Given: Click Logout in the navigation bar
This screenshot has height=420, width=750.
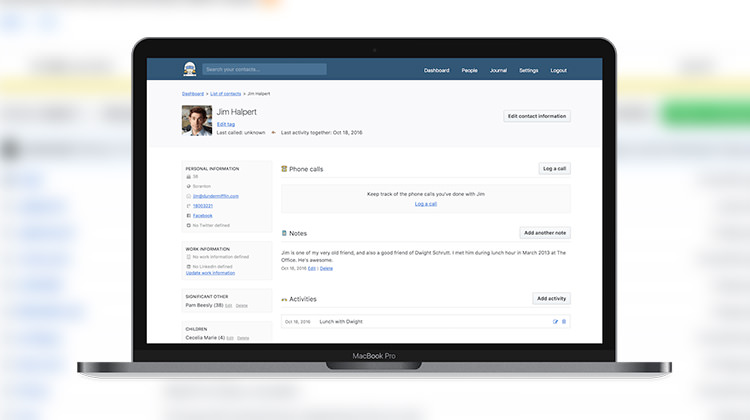Looking at the screenshot, I should [x=558, y=71].
